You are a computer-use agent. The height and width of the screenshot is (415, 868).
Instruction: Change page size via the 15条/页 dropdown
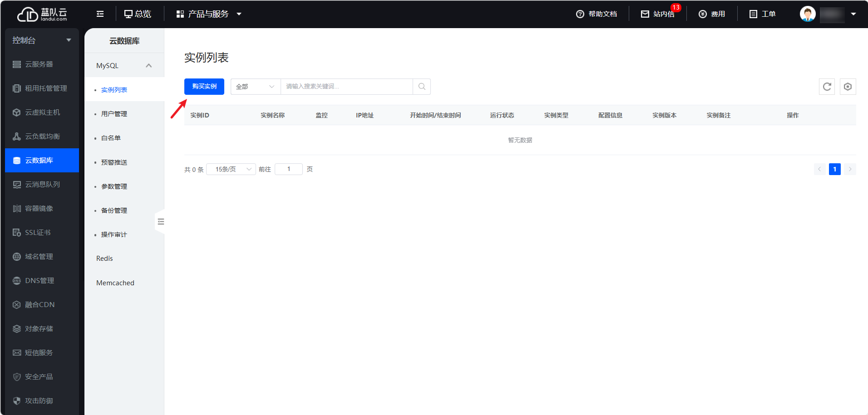click(x=231, y=169)
